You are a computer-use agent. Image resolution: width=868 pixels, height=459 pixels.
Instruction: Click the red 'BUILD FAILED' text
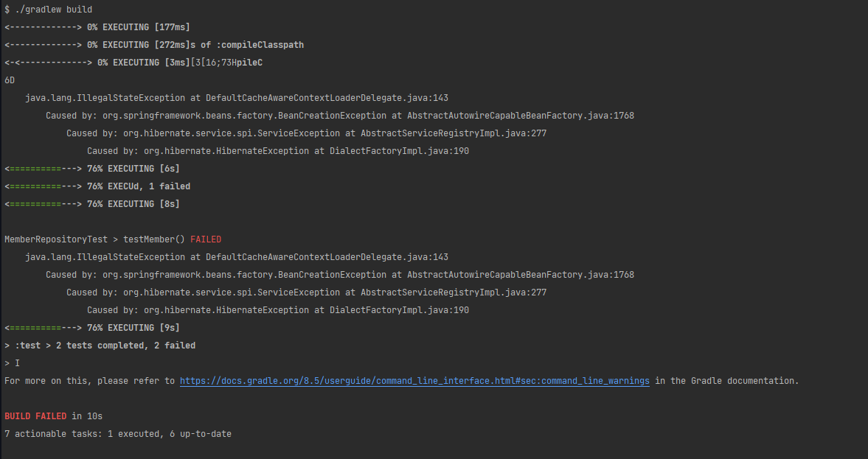pos(35,416)
